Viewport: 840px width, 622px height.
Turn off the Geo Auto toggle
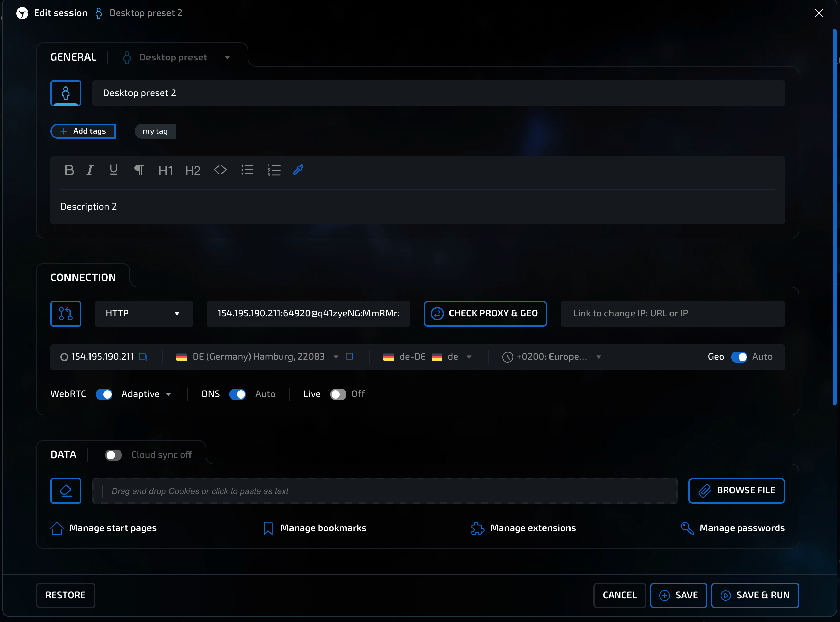739,357
